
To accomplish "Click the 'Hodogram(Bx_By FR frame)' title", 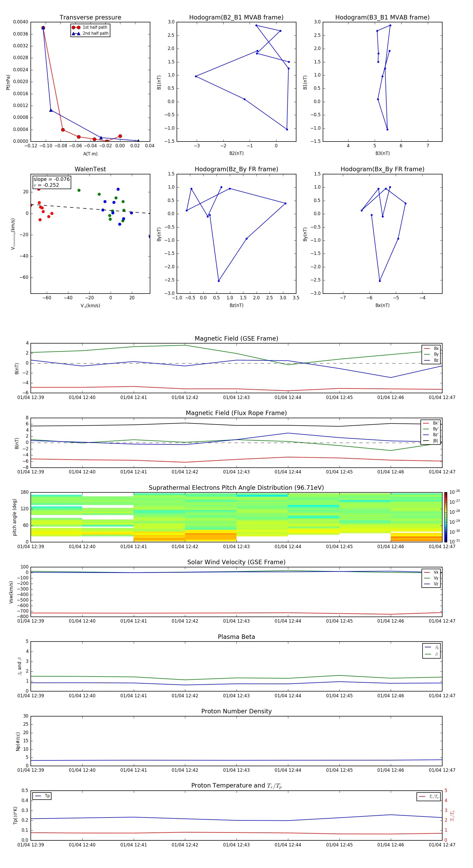I will pyautogui.click(x=382, y=169).
